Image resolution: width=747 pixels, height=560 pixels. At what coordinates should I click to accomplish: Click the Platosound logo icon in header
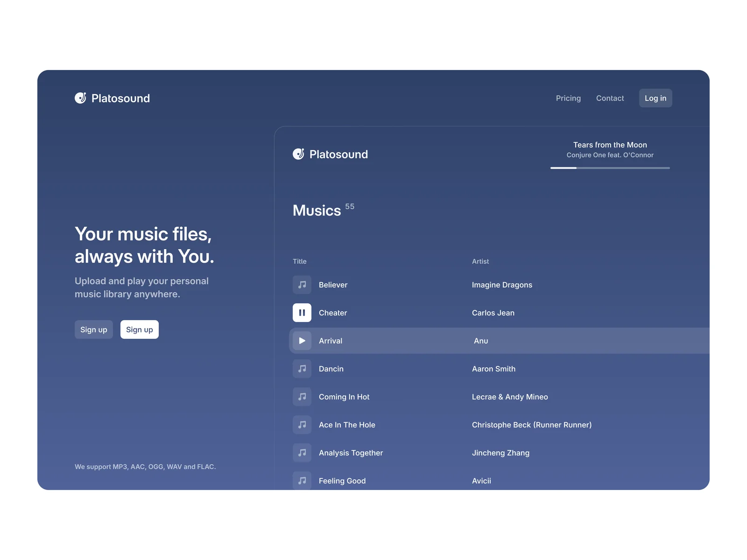pyautogui.click(x=80, y=98)
